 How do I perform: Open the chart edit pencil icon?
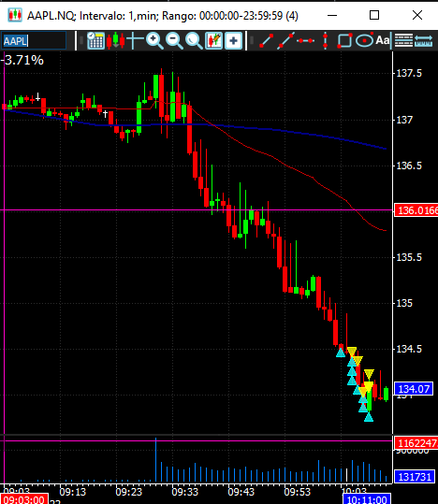click(214, 40)
